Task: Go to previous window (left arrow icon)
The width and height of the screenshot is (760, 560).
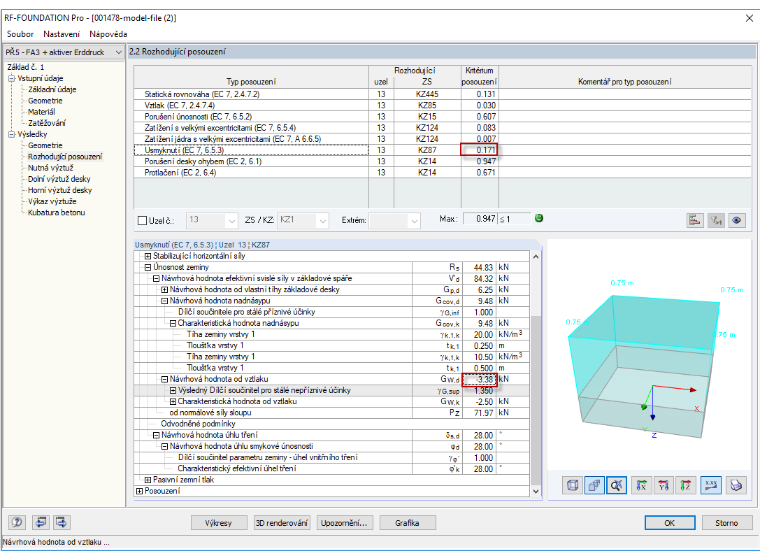Action: pyautogui.click(x=41, y=522)
